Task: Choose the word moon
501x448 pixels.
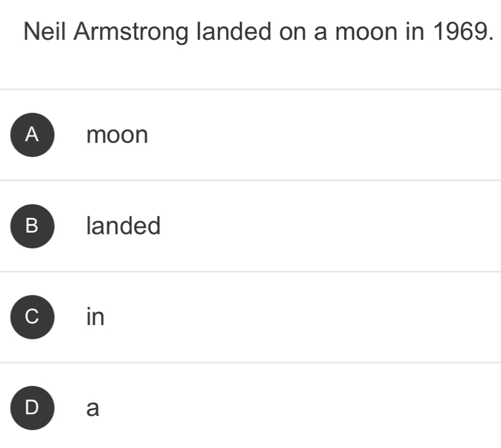Action: [117, 135]
